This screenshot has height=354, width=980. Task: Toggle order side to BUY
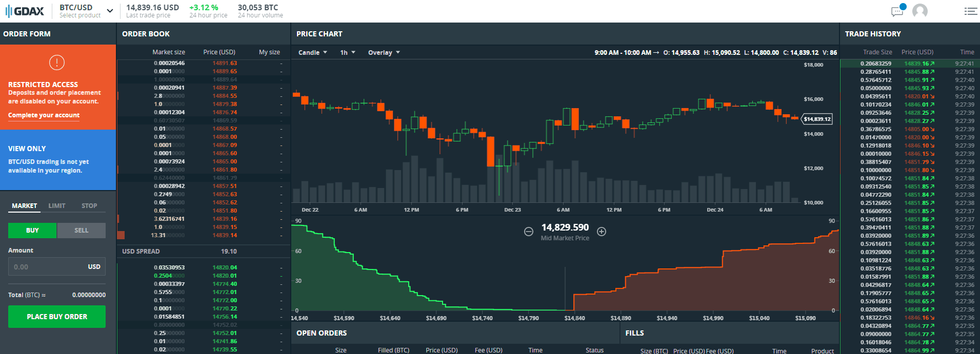(32, 231)
